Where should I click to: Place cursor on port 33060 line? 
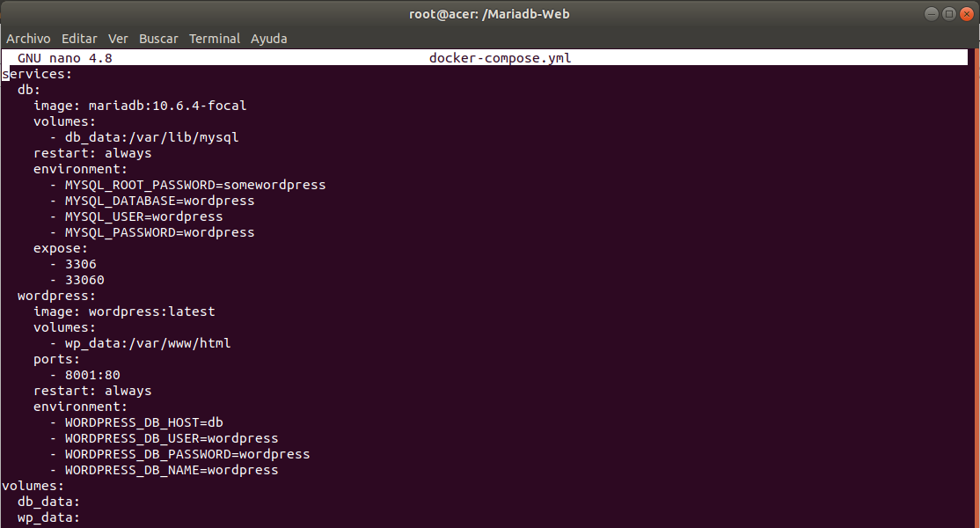pos(84,280)
